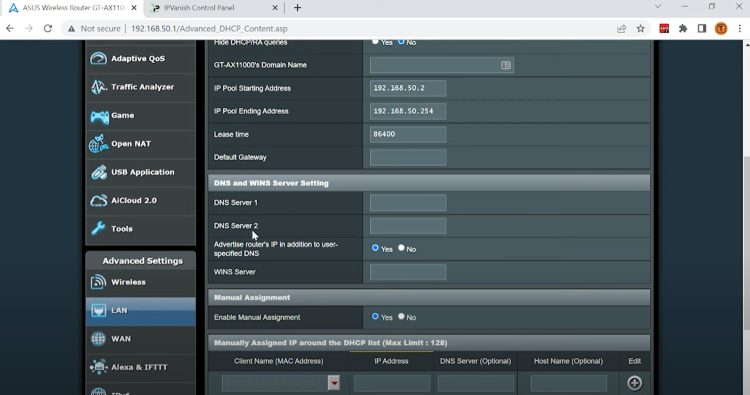750x395 pixels.
Task: Click the Manual Assignment section header
Action: click(x=429, y=297)
